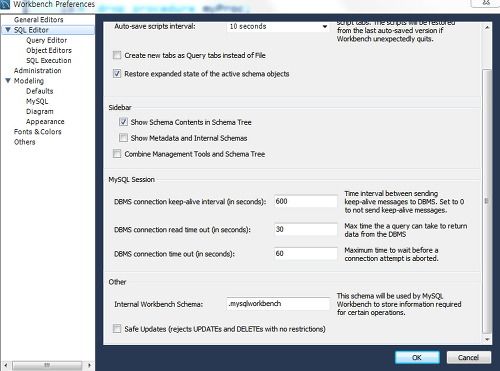Toggle Show Schema Contents in Schema Tree
This screenshot has width=500, height=371.
pyautogui.click(x=123, y=122)
